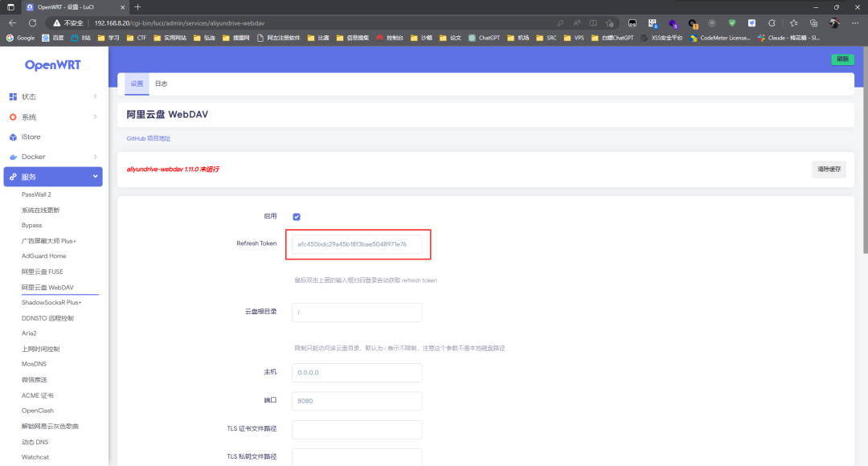Open the collections icon in toolbar
This screenshot has width=868, height=466.
(813, 23)
